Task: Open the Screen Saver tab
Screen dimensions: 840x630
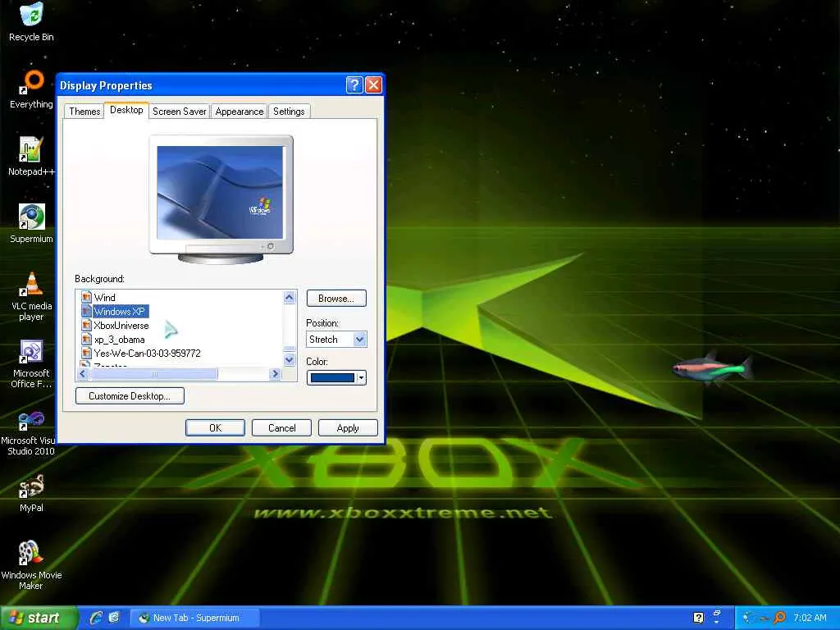Action: pyautogui.click(x=180, y=112)
